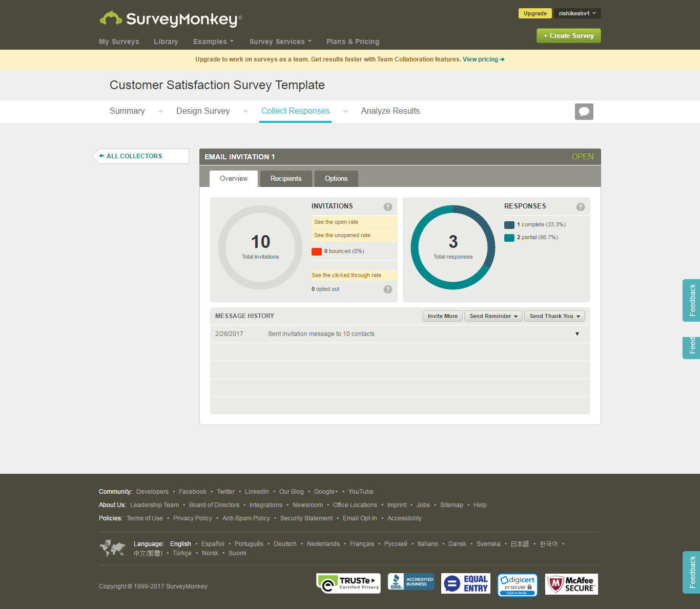Switch to the Summary step

(x=127, y=111)
